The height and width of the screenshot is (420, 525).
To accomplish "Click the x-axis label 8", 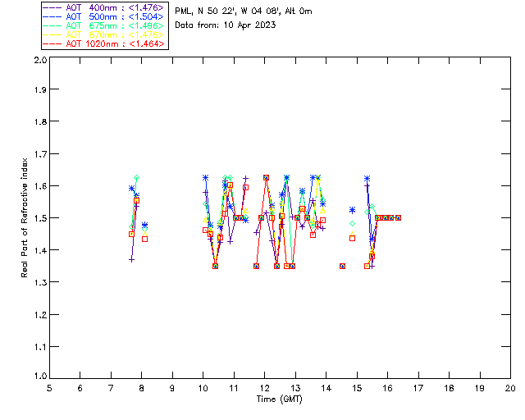I will click(x=142, y=388).
